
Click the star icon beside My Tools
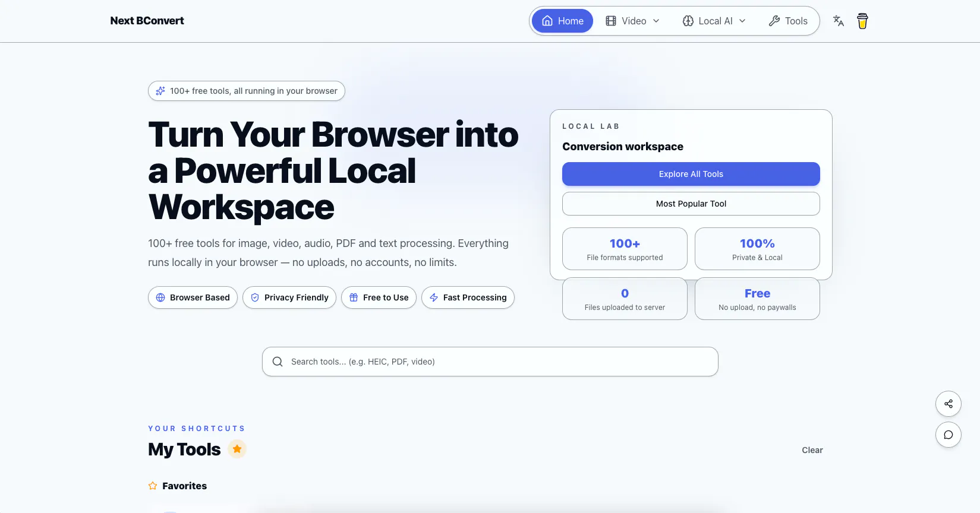tap(237, 449)
